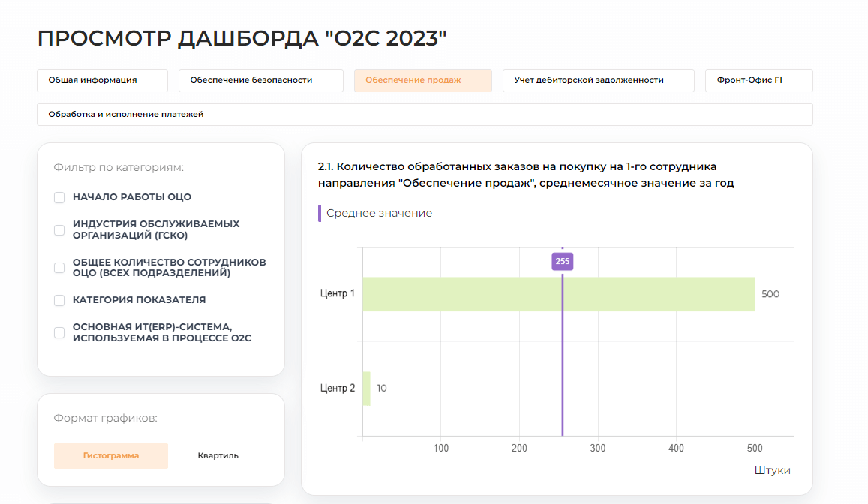Tick "ОБЩЕЕ КОЛИЧЕСТВО СОТРУДНИКОВ ОЦО" checkbox

coord(59,267)
